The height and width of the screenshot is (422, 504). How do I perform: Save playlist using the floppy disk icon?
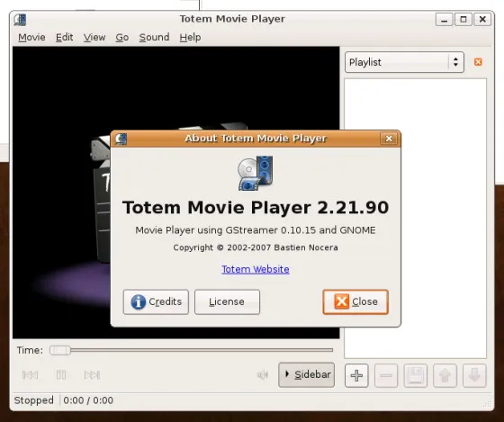pyautogui.click(x=416, y=375)
